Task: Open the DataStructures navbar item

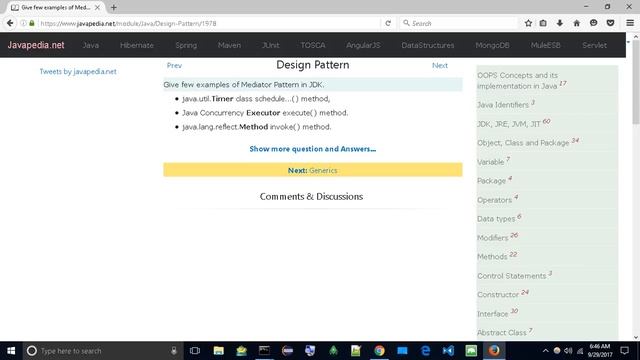Action: (x=428, y=45)
